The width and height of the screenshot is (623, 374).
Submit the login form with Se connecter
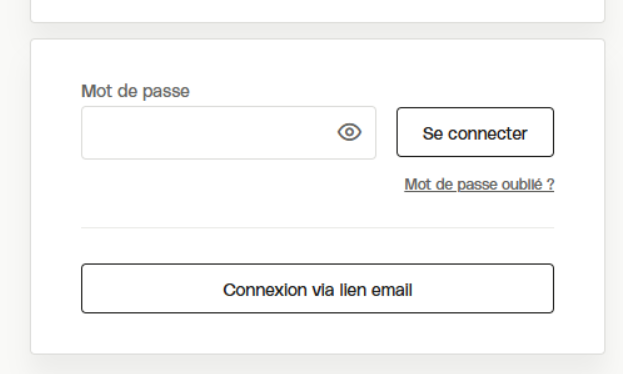475,132
